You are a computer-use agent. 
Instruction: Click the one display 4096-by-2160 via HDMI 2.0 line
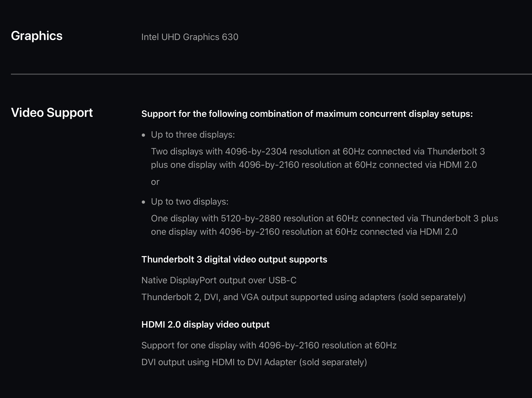click(304, 232)
